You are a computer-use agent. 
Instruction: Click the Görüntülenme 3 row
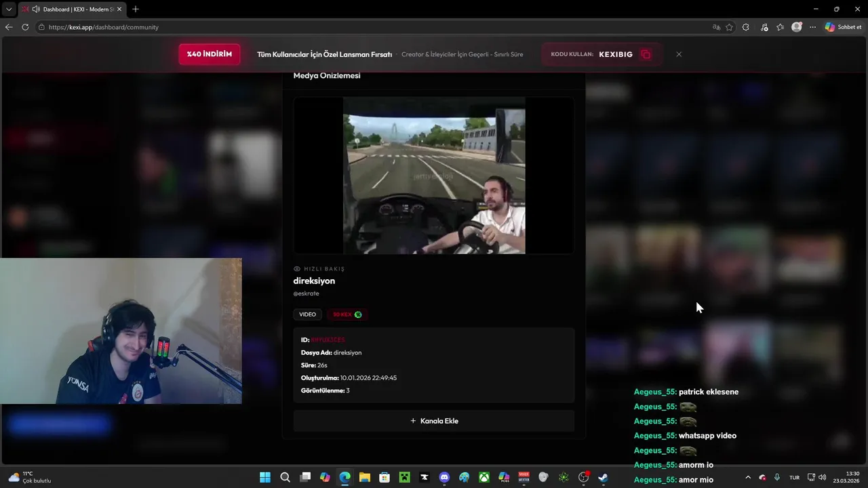pyautogui.click(x=325, y=390)
